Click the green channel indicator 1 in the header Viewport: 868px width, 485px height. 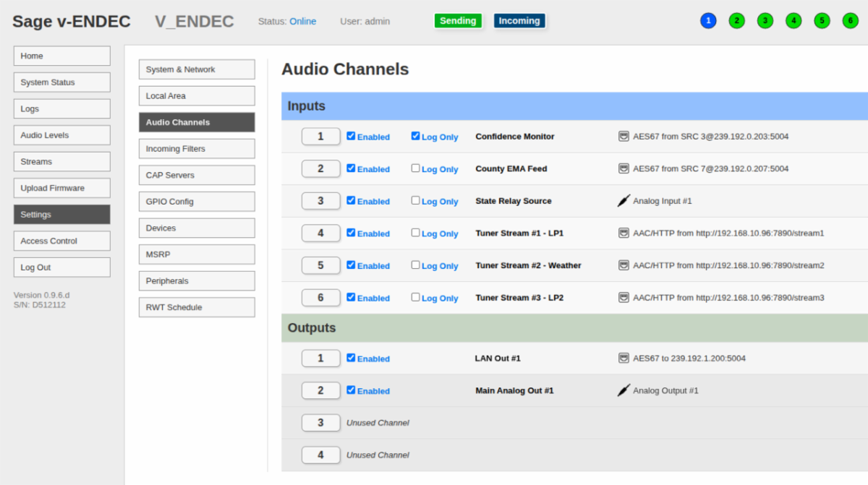click(x=708, y=20)
